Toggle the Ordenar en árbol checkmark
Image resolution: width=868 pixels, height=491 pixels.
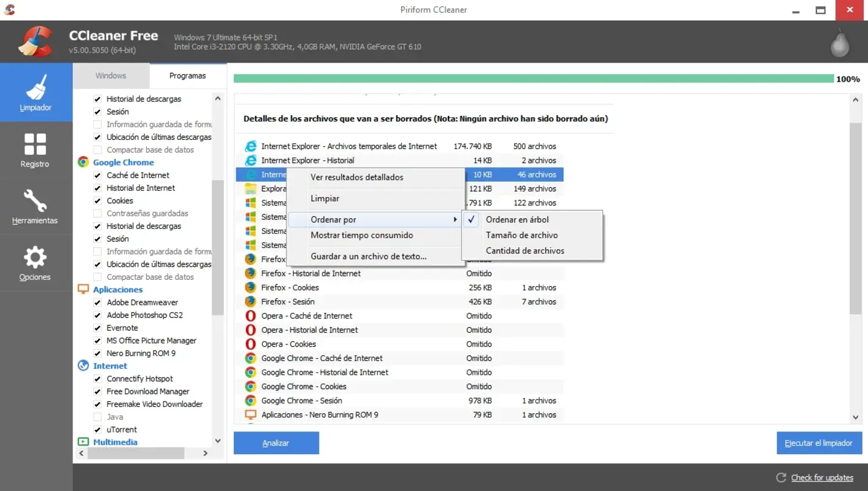pyautogui.click(x=472, y=219)
